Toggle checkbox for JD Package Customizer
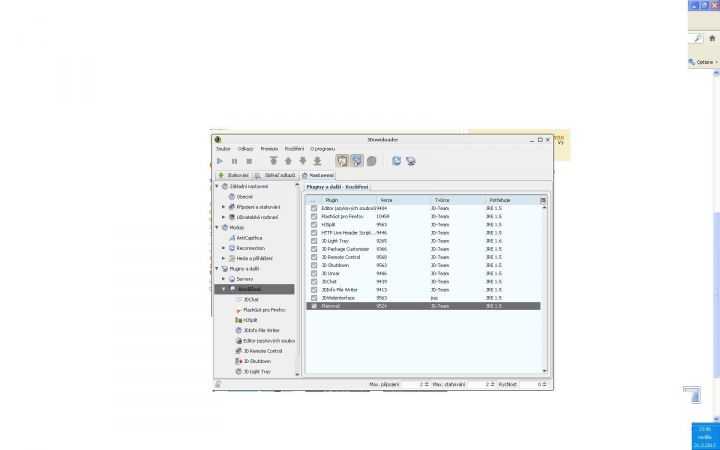Screen dimensions: 720x450 click(314, 249)
